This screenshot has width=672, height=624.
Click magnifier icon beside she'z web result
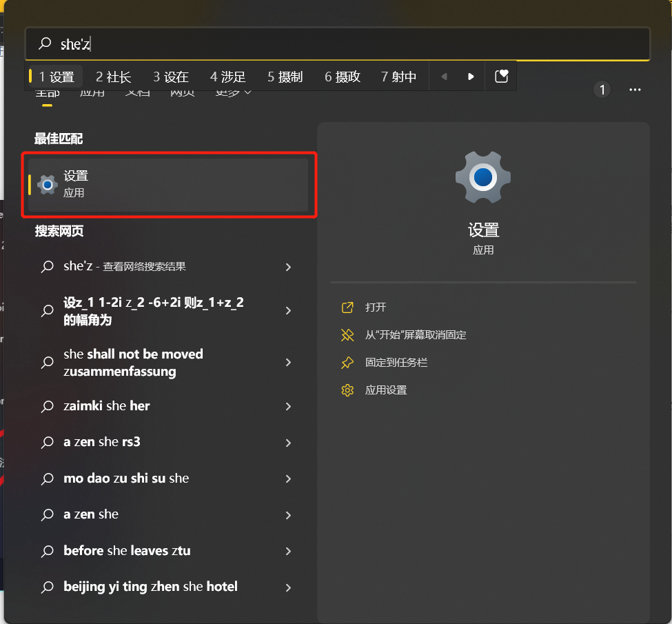47,267
